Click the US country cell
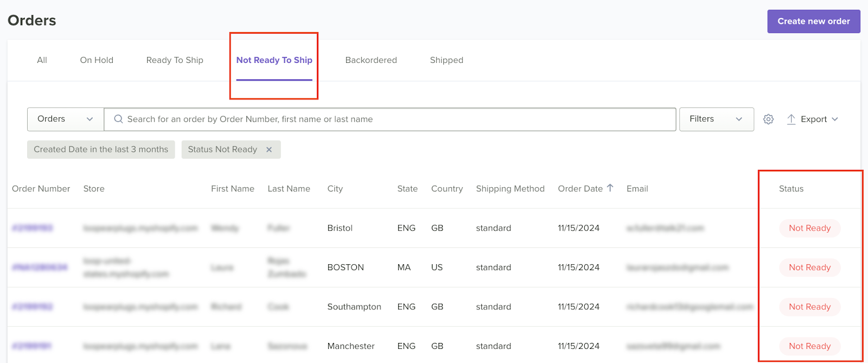The width and height of the screenshot is (868, 363). [x=437, y=268]
